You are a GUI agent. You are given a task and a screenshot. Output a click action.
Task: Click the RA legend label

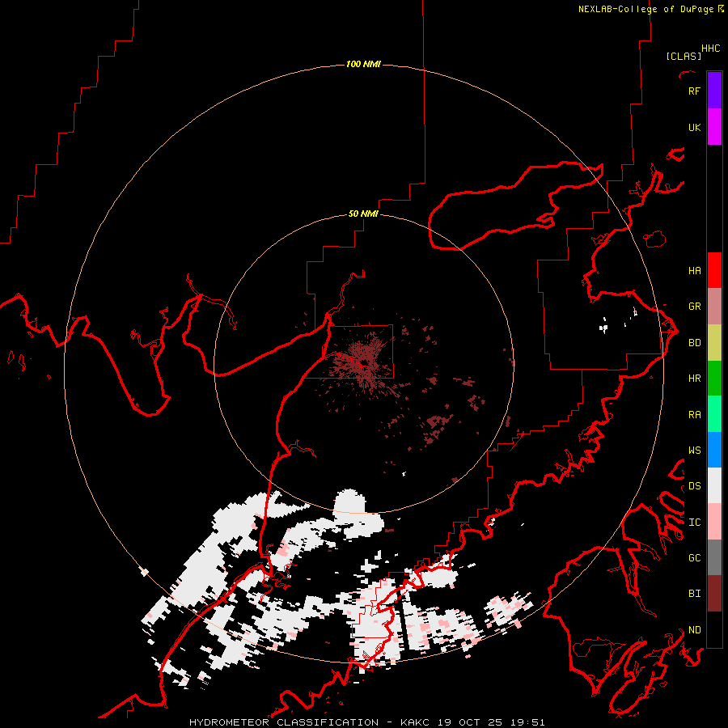click(694, 415)
